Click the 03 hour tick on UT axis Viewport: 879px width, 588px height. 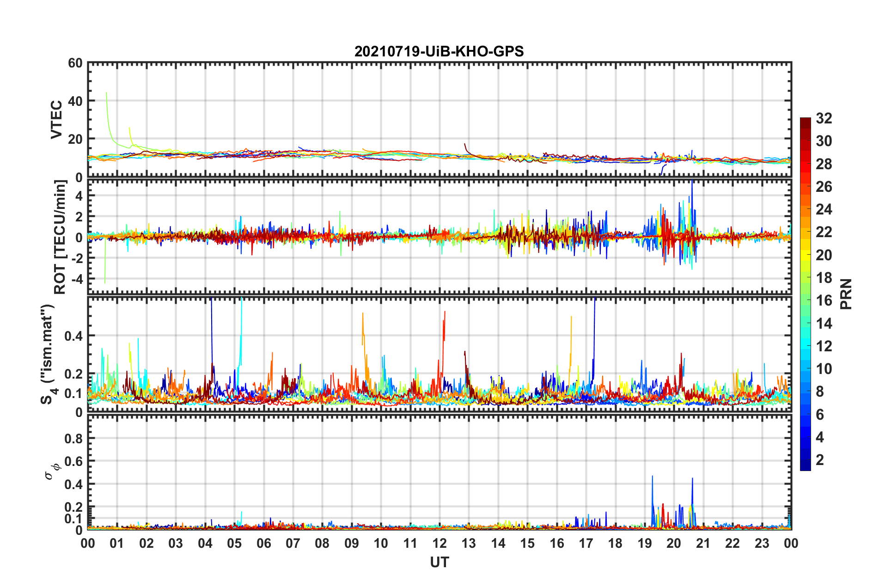[176, 544]
